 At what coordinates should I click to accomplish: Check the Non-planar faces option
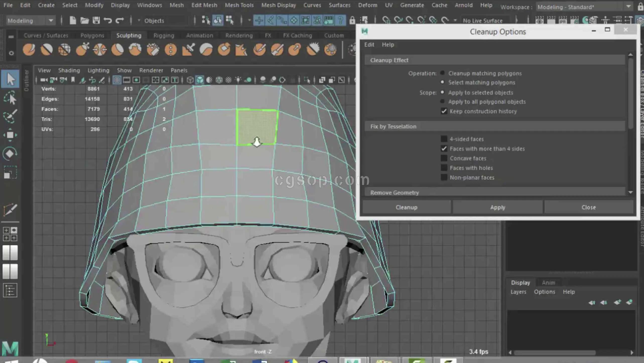click(444, 177)
